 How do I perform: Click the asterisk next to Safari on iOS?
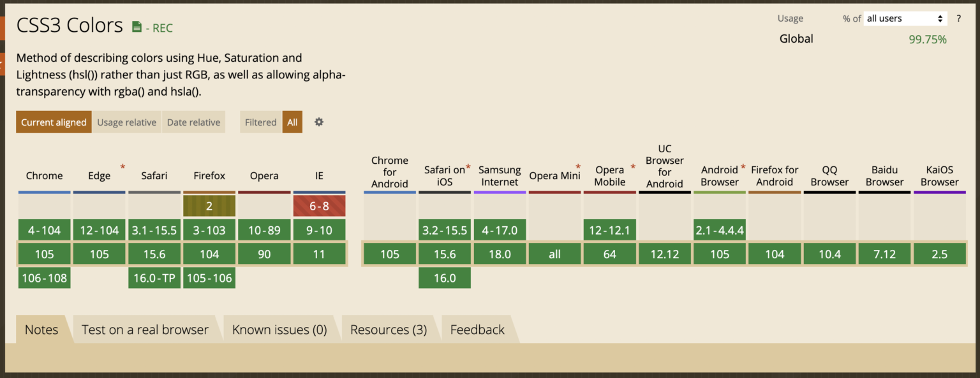(468, 164)
